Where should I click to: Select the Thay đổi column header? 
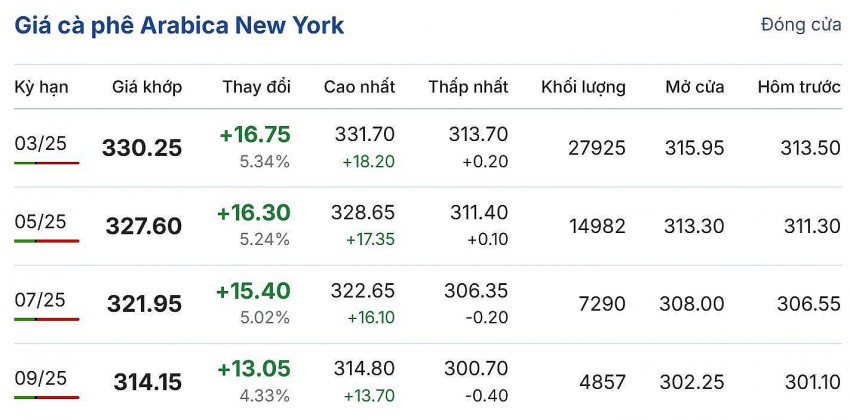click(x=256, y=87)
